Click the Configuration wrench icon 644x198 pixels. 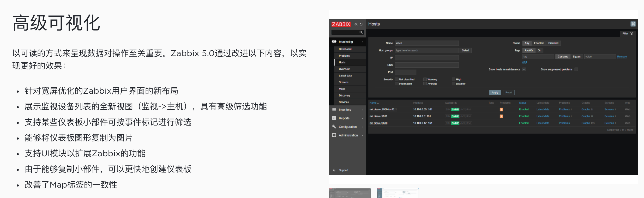pyautogui.click(x=334, y=127)
